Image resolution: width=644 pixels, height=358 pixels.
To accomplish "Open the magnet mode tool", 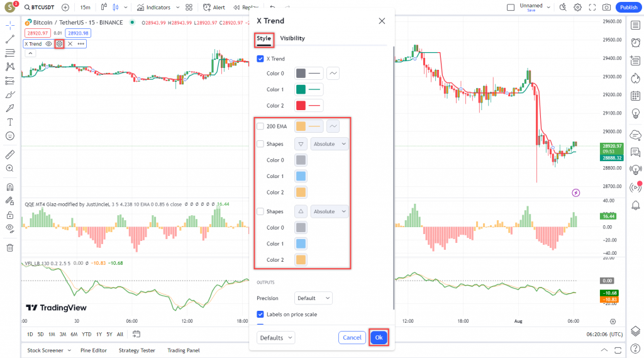I will tap(9, 187).
